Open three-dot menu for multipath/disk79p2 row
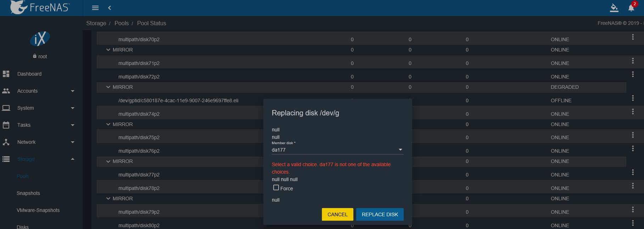644x229 pixels. click(633, 209)
